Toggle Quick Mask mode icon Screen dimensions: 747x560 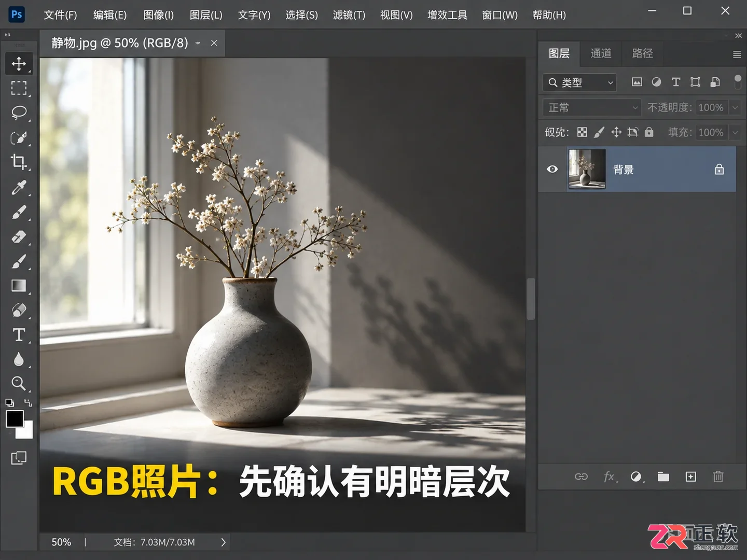[19, 458]
